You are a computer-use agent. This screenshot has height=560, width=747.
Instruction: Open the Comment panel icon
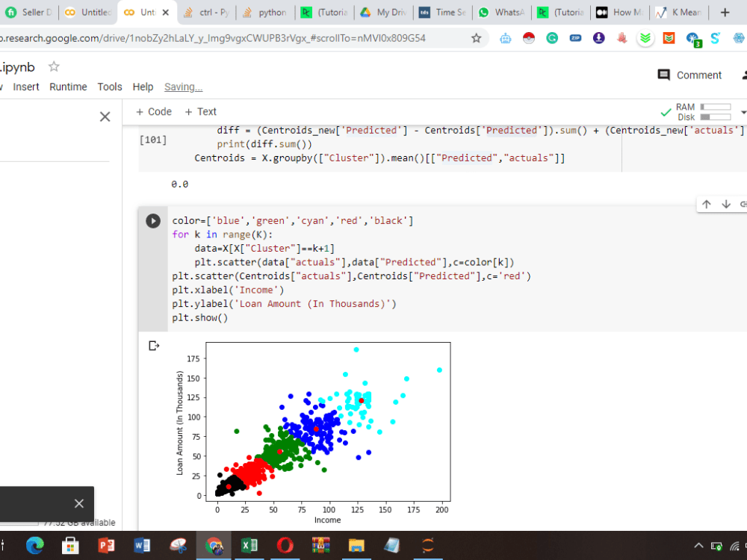[x=663, y=75]
